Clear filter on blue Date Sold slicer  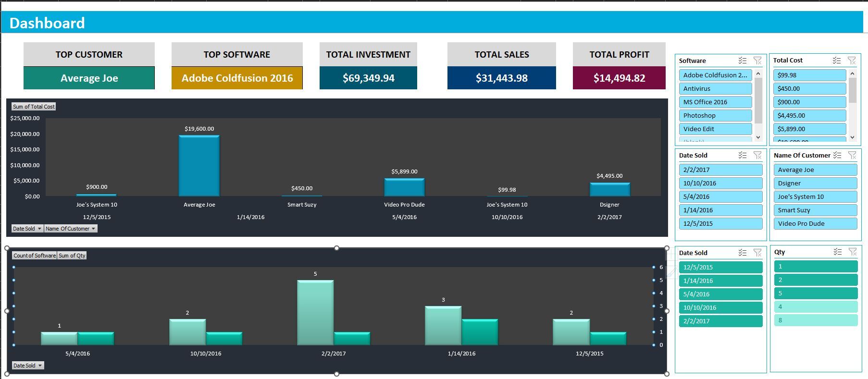(757, 155)
